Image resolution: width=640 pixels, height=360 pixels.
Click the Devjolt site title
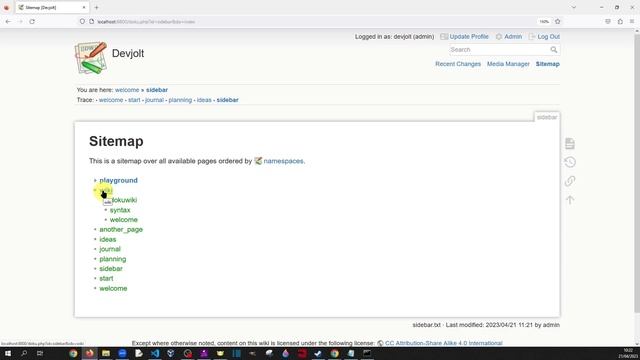tap(128, 53)
